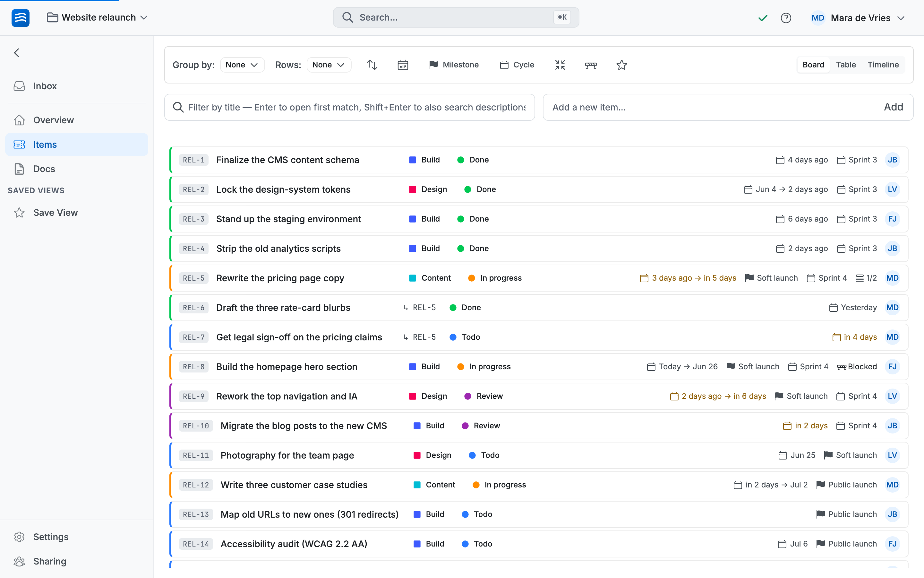Click the REL-12 item ID badge
Screen dimensions: 924x578
(x=196, y=485)
